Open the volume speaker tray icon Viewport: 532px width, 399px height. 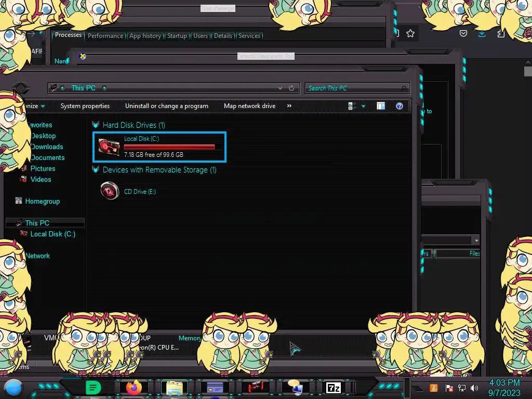[474, 388]
